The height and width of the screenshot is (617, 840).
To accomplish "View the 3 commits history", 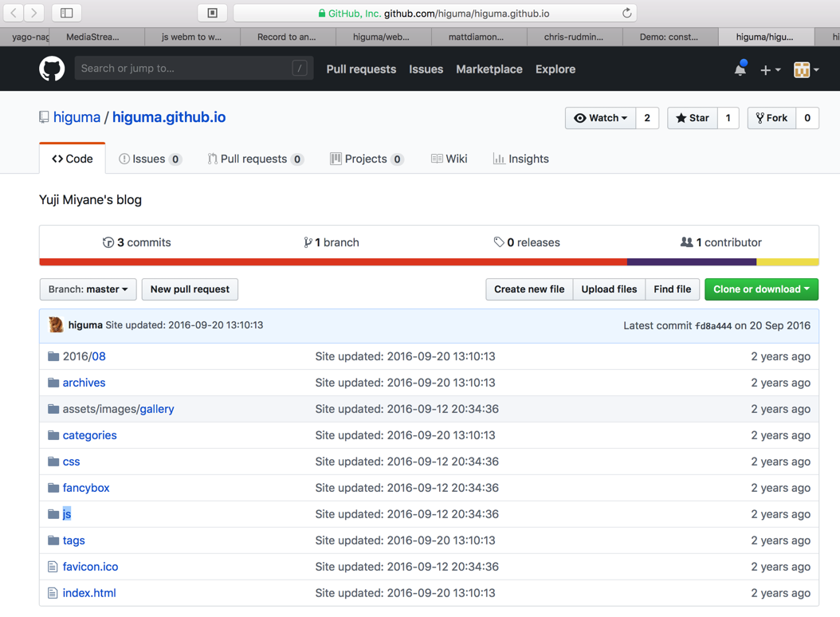I will pos(136,242).
